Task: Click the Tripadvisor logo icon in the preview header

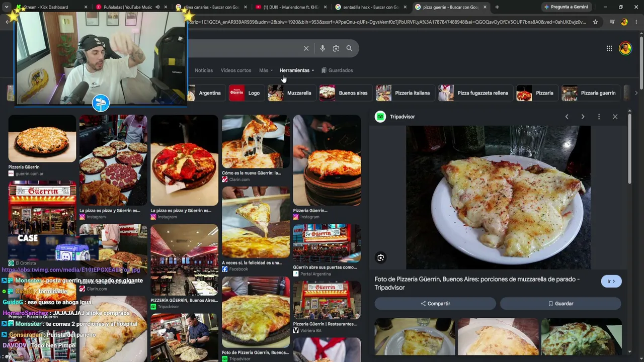Action: 380,117
